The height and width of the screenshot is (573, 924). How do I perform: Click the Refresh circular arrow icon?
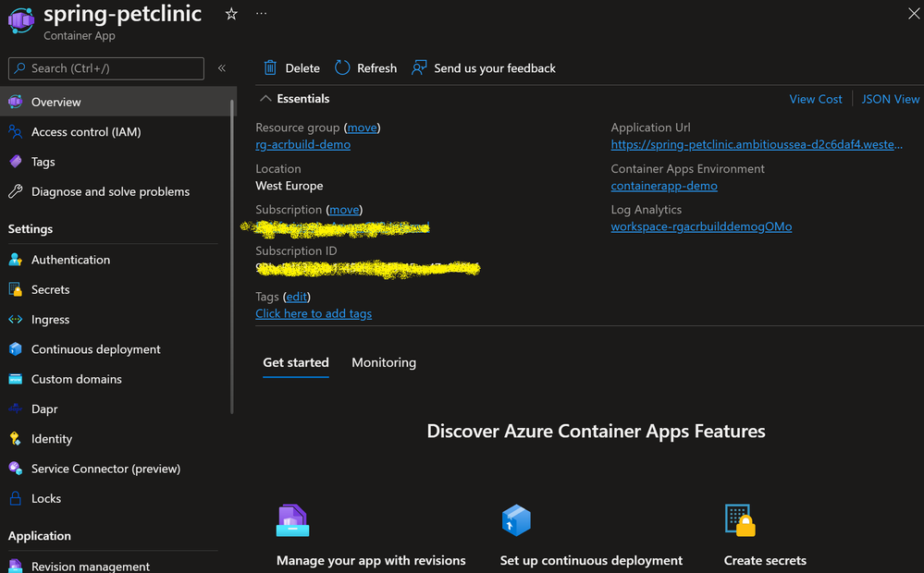coord(342,67)
